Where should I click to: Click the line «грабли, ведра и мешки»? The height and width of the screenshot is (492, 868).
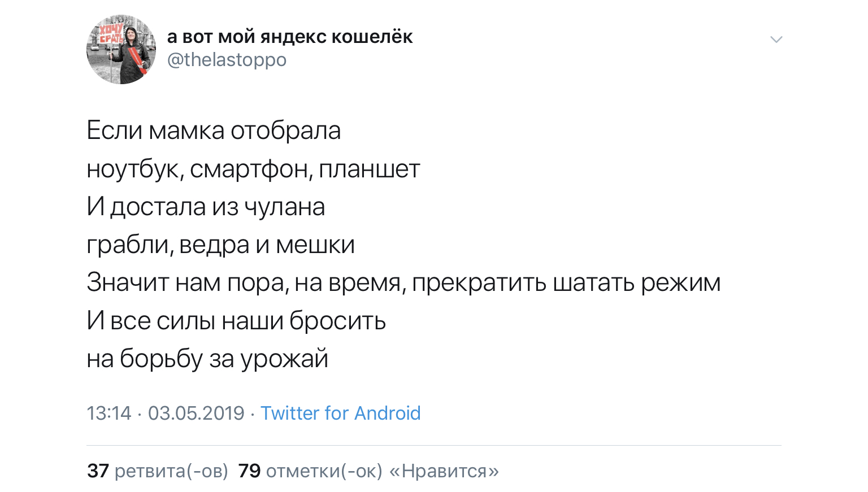220,245
